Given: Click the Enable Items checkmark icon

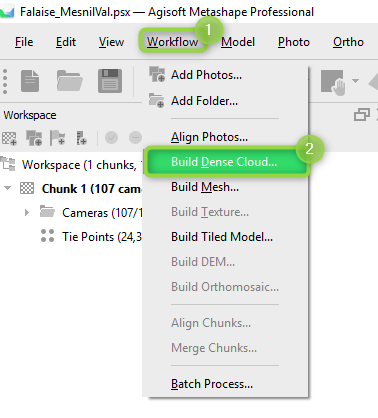Looking at the screenshot, I should 111,137.
